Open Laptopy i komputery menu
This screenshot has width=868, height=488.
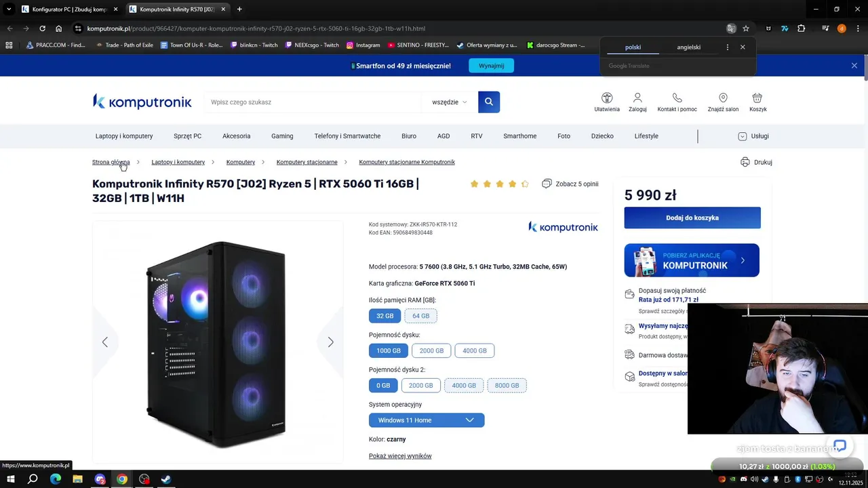(124, 136)
